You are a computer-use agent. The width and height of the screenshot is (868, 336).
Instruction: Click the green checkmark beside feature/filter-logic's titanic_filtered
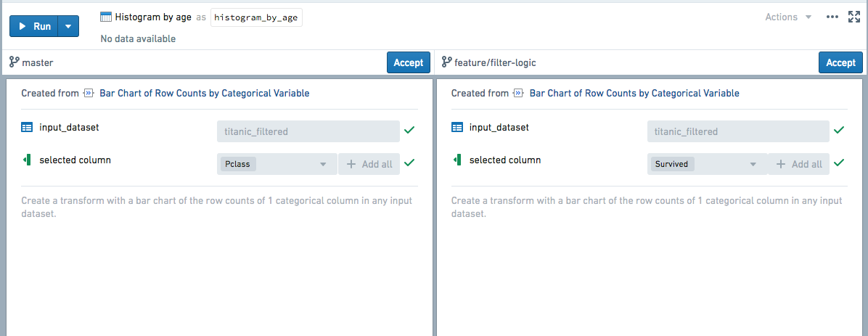tap(839, 131)
